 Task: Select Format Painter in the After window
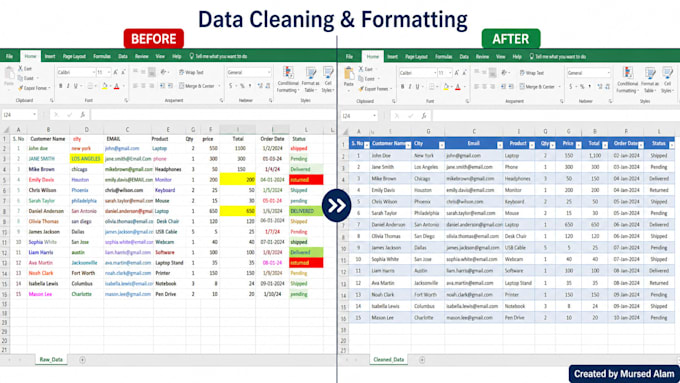coord(374,89)
